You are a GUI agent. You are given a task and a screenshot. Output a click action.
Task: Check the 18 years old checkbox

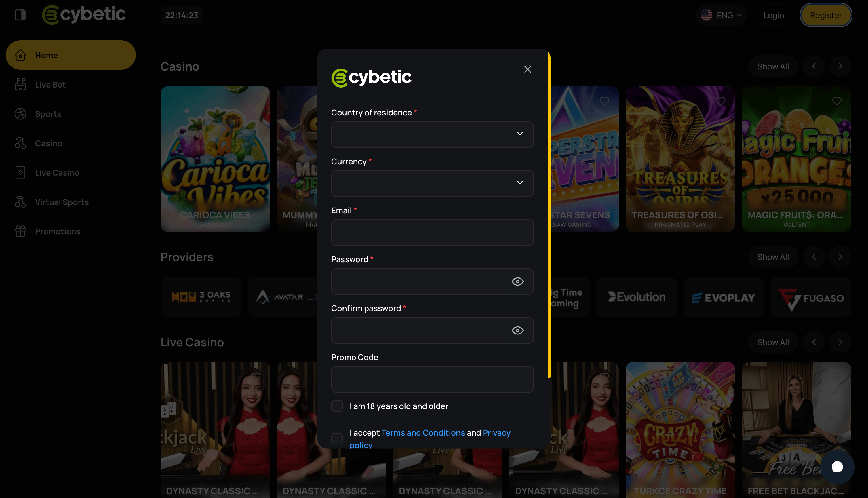pyautogui.click(x=337, y=406)
